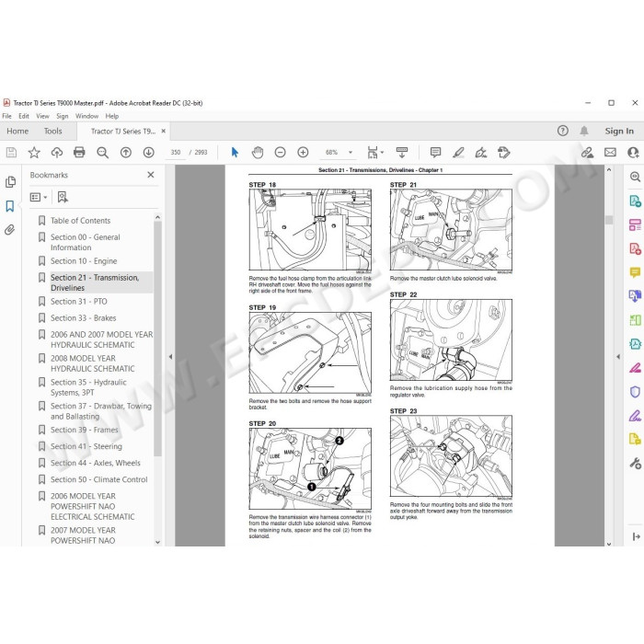Screen dimensions: 644x644
Task: Bookmark file with star icon
Action: 34,153
